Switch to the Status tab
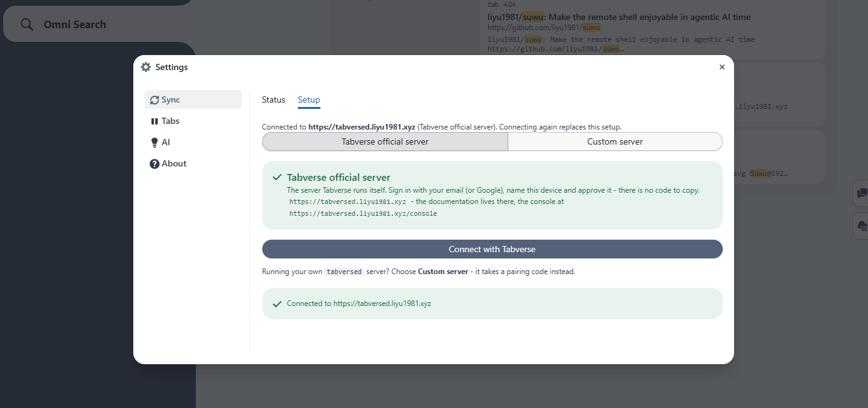868x408 pixels. tap(273, 99)
